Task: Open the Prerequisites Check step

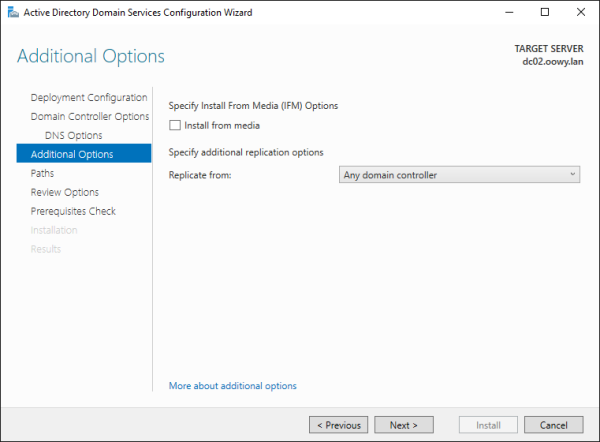Action: tap(73, 211)
